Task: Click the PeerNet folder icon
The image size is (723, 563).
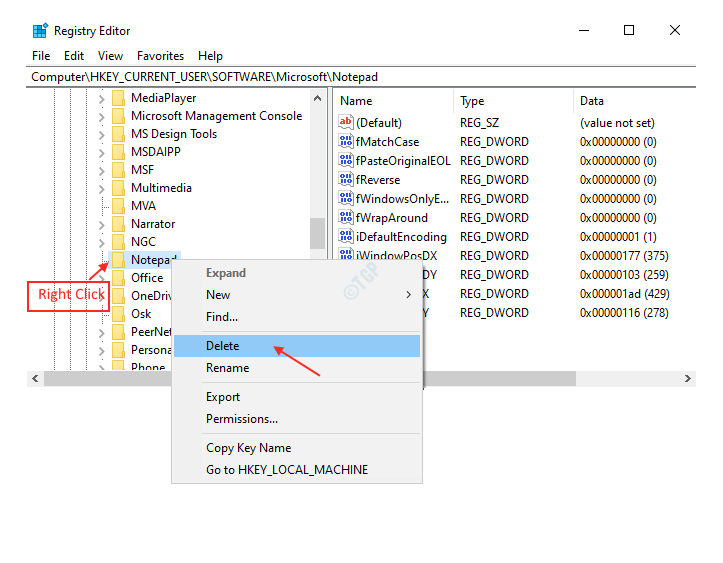Action: 119,332
